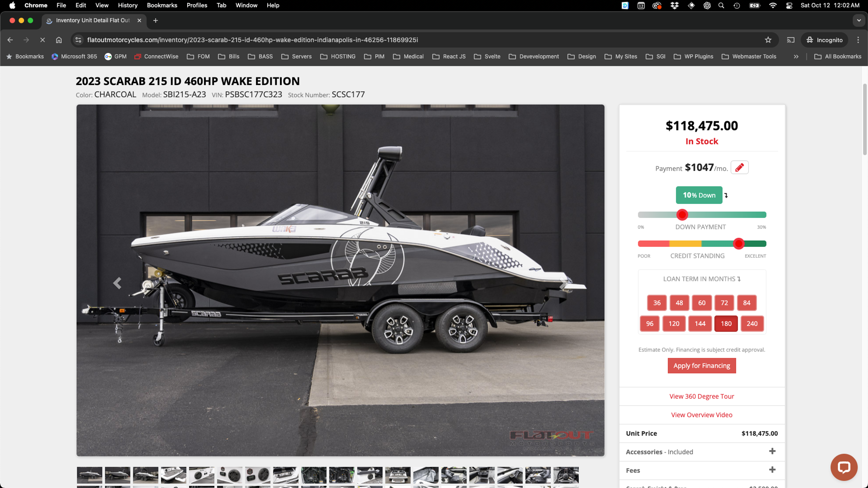
Task: Show hidden bookmarks with the double chevron
Action: (x=796, y=56)
